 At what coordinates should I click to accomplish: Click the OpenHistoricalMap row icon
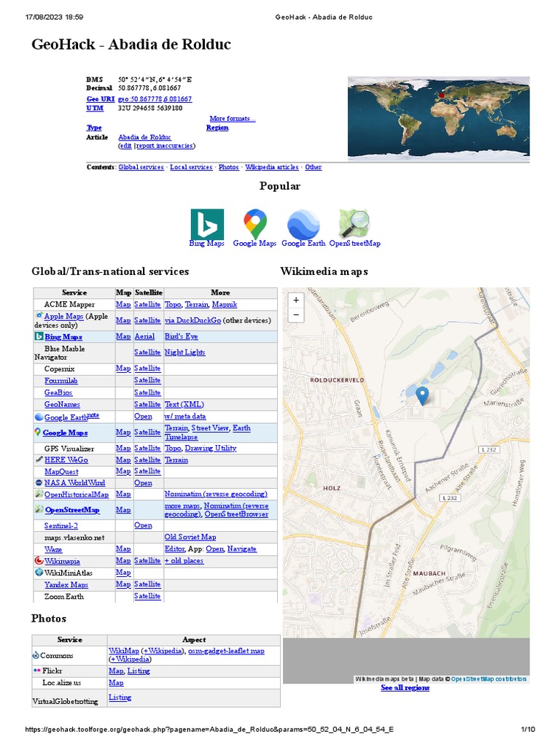tap(39, 494)
